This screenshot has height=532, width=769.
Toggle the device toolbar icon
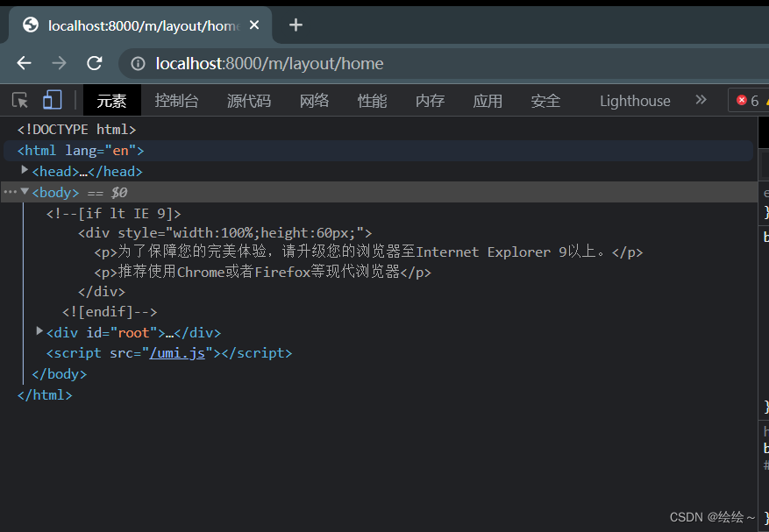[x=52, y=100]
